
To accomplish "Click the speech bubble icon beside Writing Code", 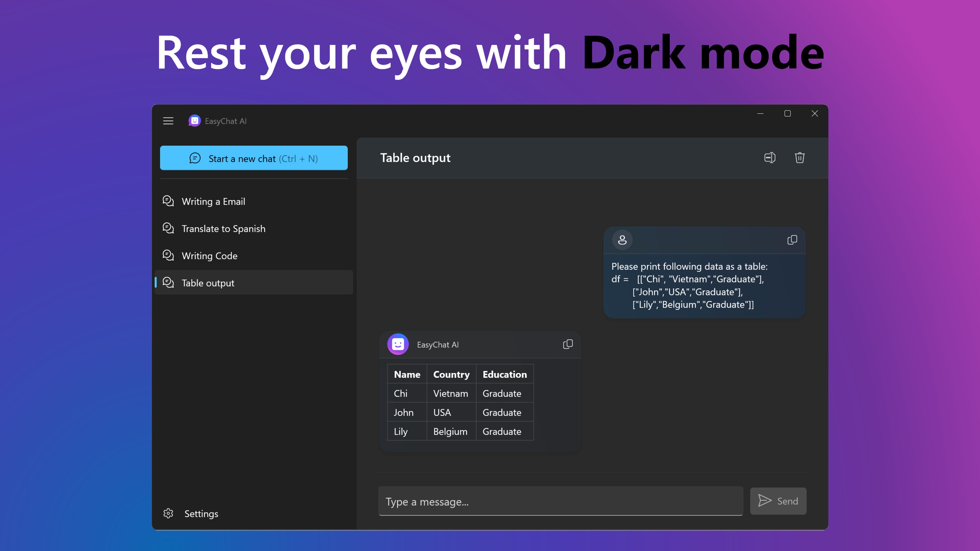I will 168,256.
